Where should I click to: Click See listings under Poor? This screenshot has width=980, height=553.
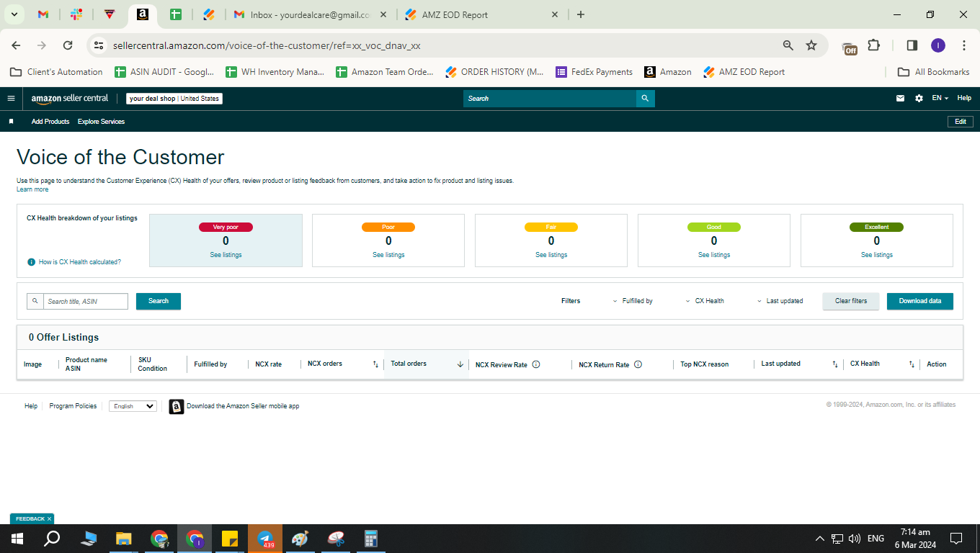pos(388,255)
